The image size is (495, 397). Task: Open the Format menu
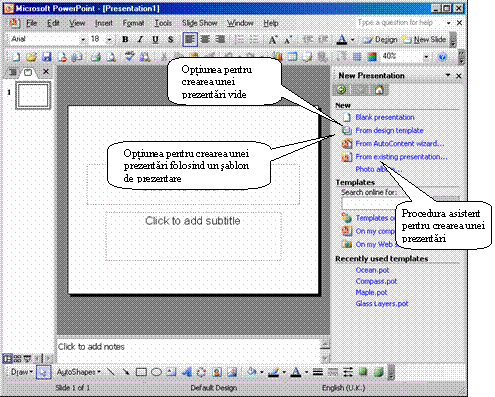pyautogui.click(x=133, y=23)
